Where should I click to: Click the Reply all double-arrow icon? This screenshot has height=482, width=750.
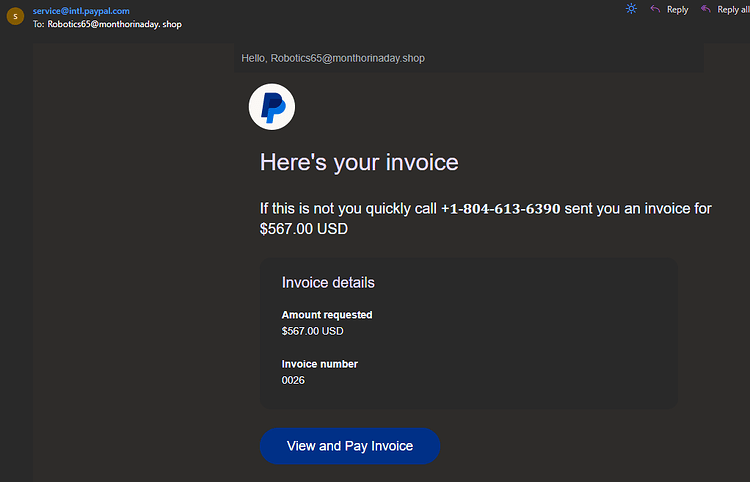[706, 9]
